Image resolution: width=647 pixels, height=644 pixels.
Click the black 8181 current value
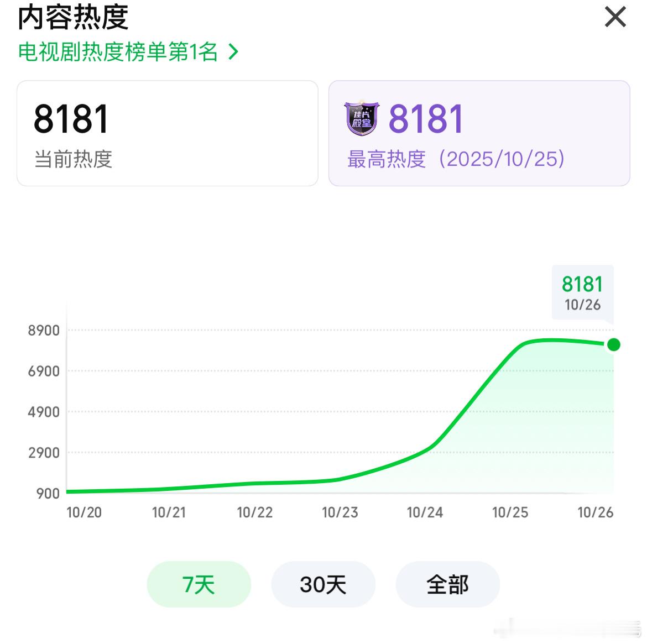click(71, 119)
